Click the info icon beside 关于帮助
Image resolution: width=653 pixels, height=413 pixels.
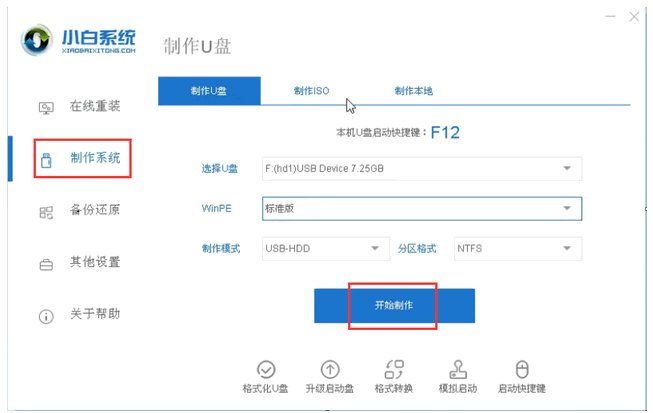pos(46,316)
